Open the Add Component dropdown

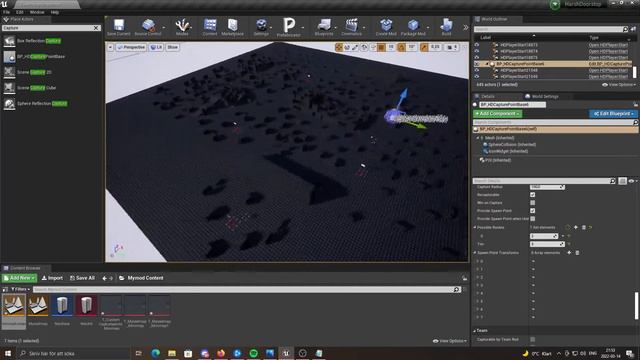pos(497,113)
